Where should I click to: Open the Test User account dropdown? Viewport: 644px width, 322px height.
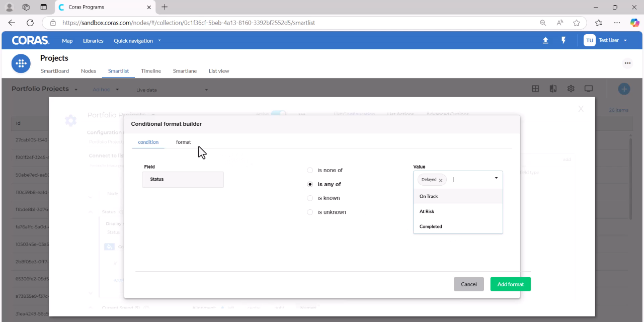[x=613, y=40]
